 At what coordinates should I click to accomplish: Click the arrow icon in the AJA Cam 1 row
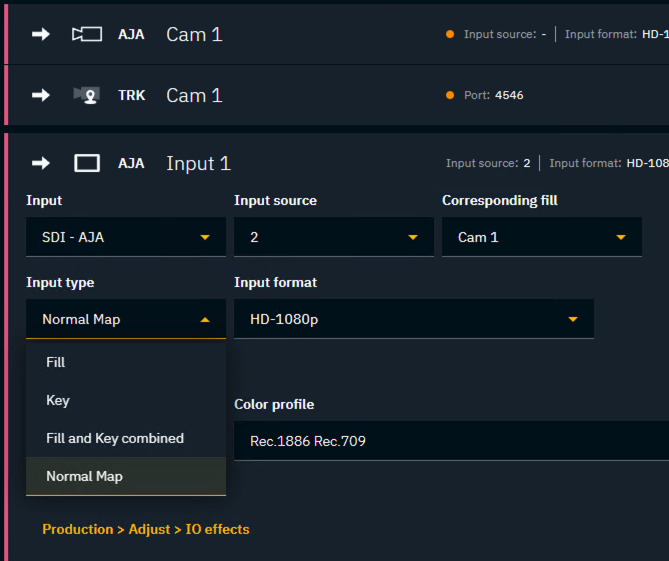click(40, 34)
